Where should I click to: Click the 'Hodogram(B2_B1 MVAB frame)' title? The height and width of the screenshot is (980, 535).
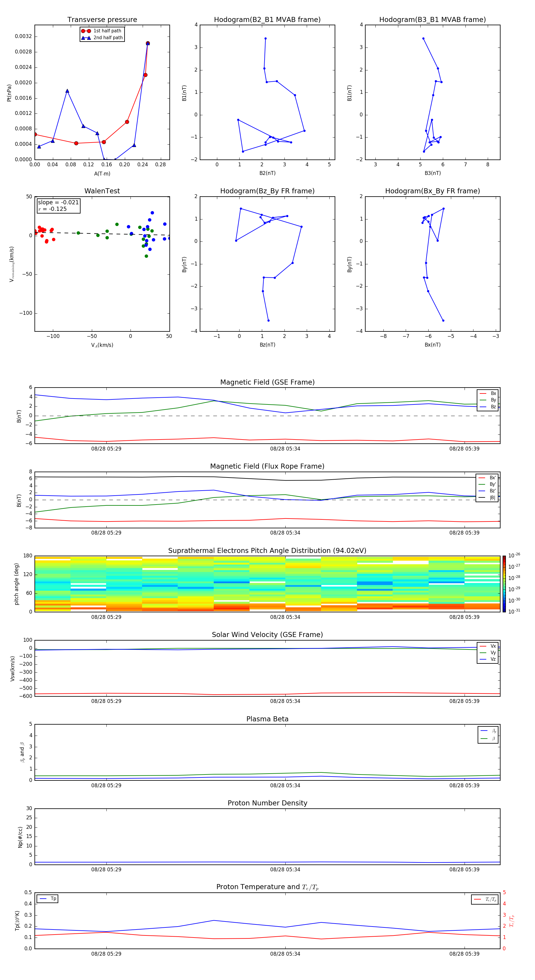pos(267,19)
